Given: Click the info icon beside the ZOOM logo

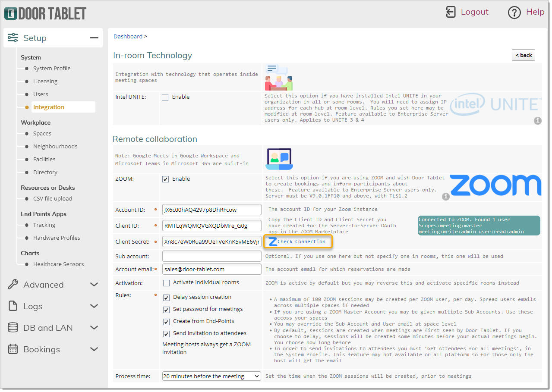Looking at the screenshot, I should [x=446, y=197].
